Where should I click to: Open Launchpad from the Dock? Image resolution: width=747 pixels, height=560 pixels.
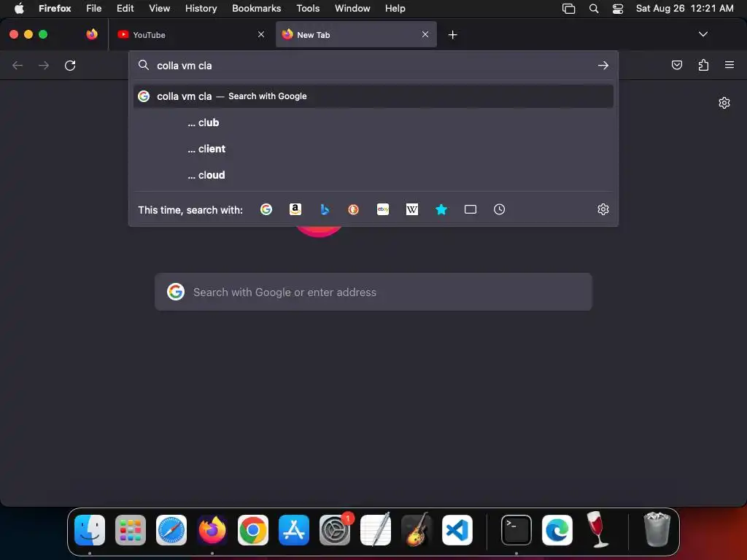[131, 529]
